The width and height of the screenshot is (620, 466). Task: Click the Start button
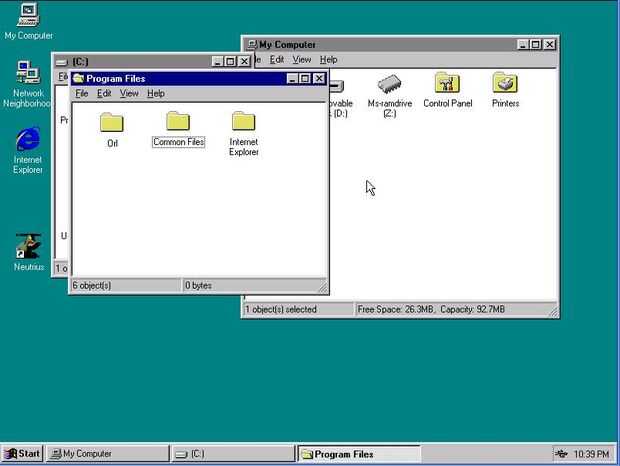[x=23, y=453]
